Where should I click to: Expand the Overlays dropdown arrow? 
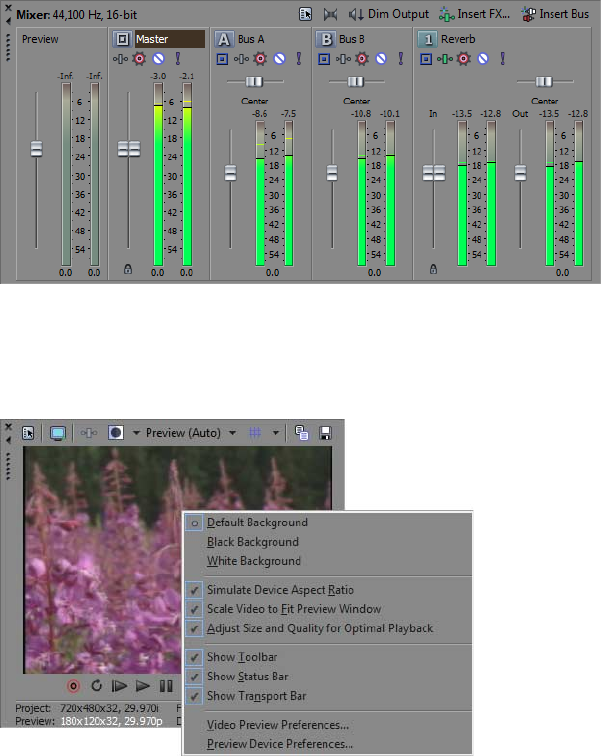(x=276, y=433)
